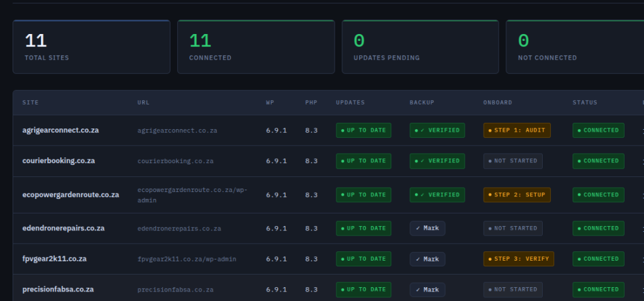644x301 pixels.
Task: Sort by the STATUS column header
Action: coord(585,103)
